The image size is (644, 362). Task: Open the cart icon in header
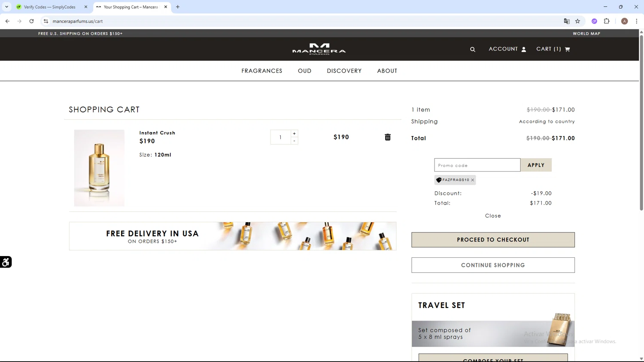coord(568,49)
